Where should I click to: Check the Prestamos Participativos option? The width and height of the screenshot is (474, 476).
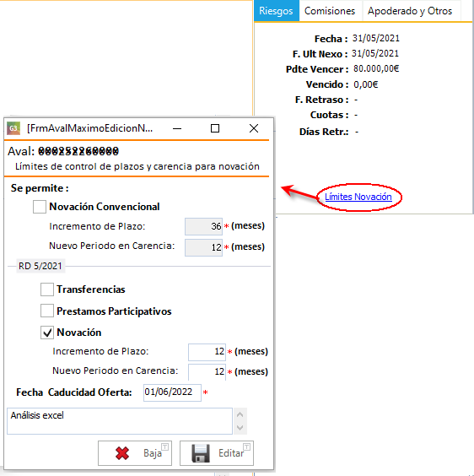point(47,311)
